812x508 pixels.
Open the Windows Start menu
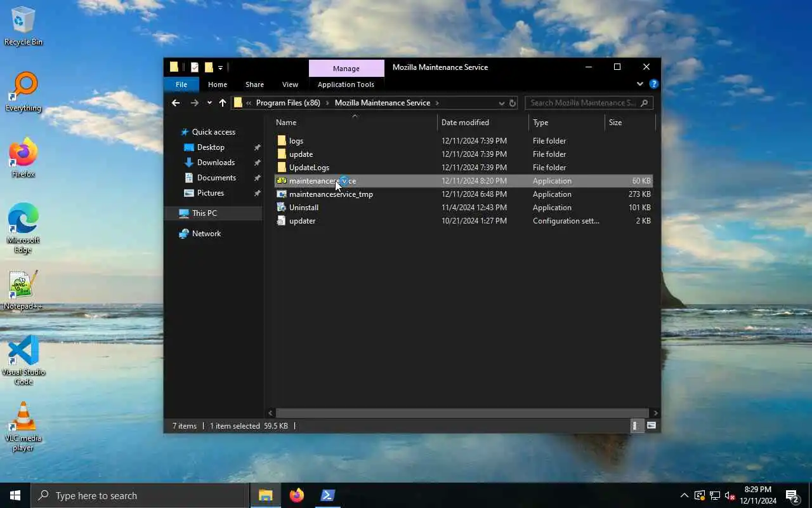[15, 495]
